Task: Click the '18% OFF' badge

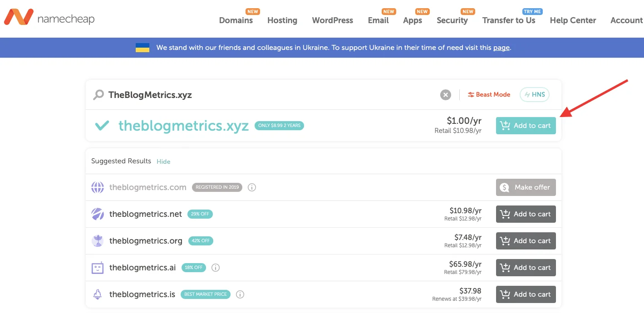Action: click(194, 268)
